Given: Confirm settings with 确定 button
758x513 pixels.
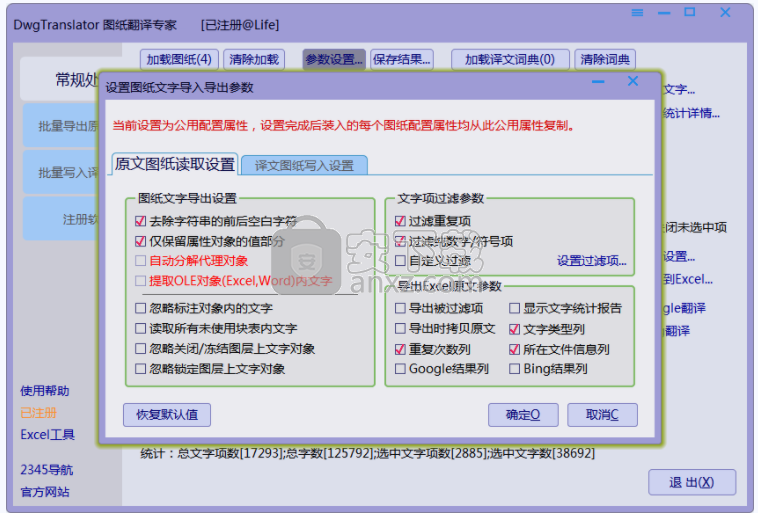Looking at the screenshot, I should pos(523,414).
